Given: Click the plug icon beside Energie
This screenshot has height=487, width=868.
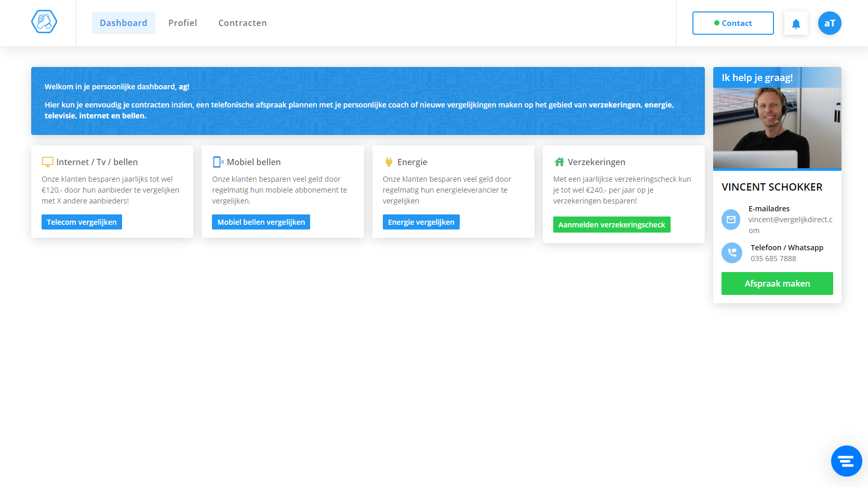Looking at the screenshot, I should pyautogui.click(x=389, y=162).
